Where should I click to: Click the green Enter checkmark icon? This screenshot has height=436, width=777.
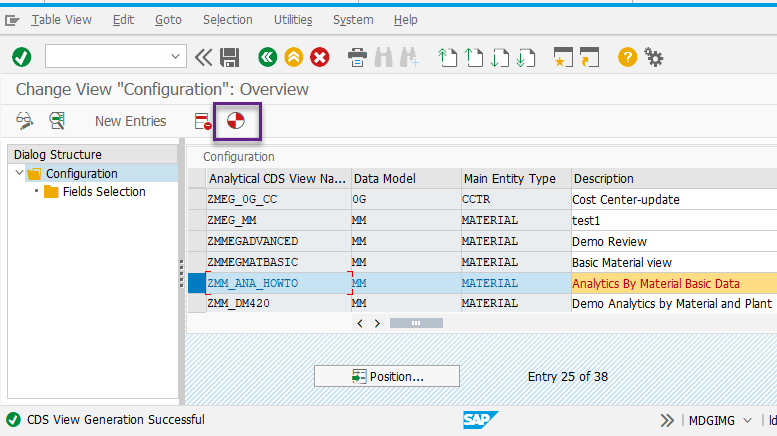21,57
